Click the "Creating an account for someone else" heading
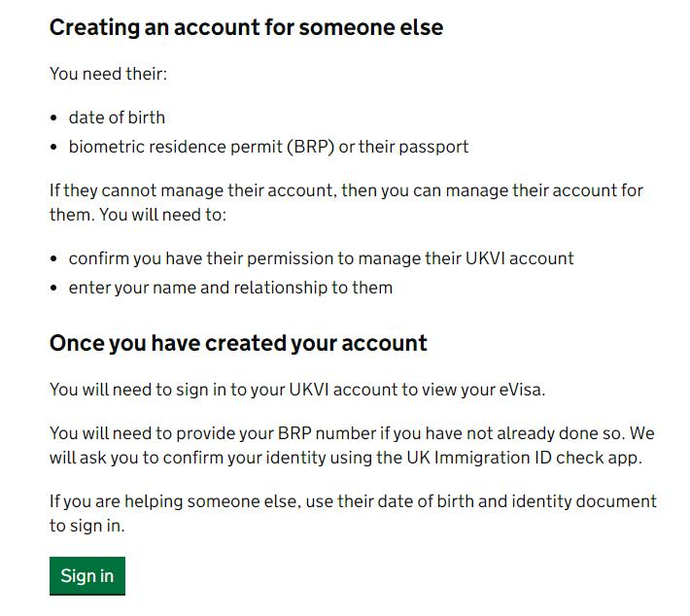Screen dimensions: 690x616 click(x=246, y=27)
